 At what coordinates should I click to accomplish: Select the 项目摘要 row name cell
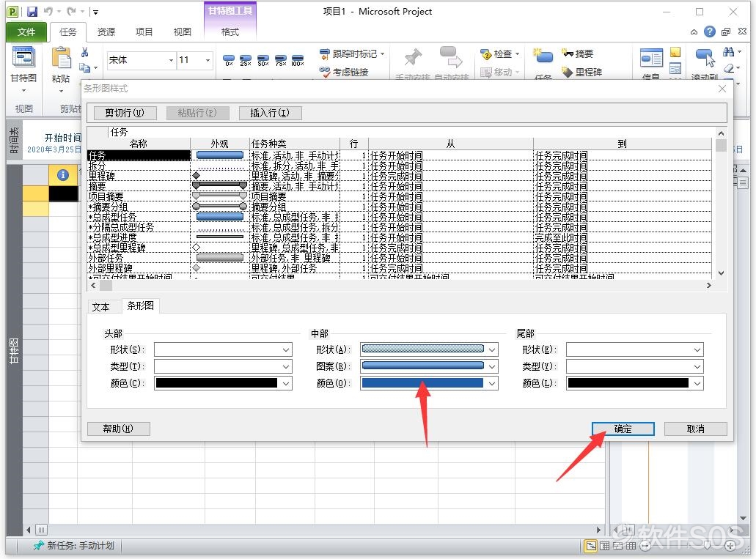pyautogui.click(x=139, y=196)
